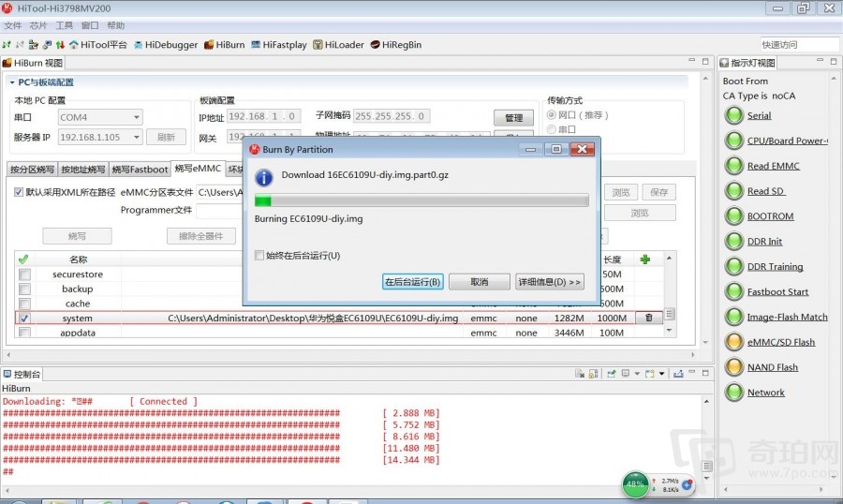
Task: Open the HiBurn tool in toolbar
Action: pos(224,45)
